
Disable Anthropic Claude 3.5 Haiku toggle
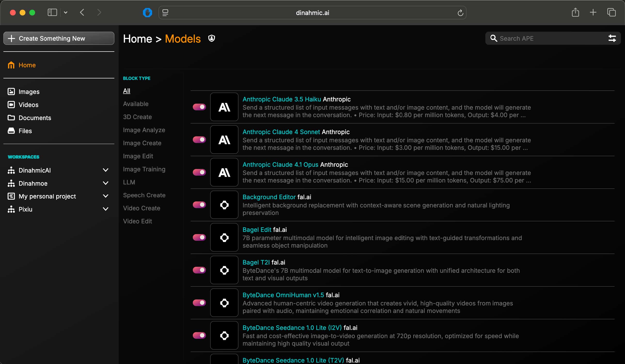199,107
